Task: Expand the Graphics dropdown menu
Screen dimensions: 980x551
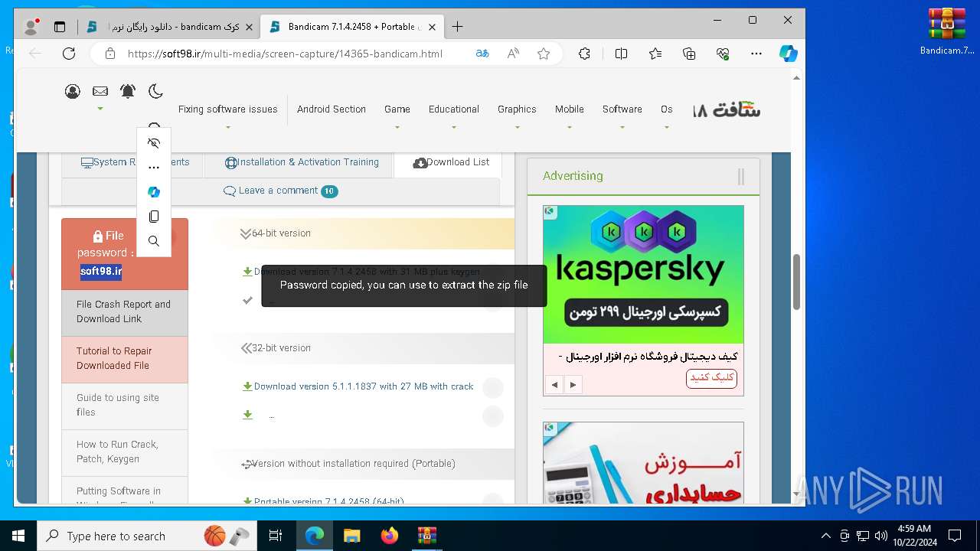Action: click(517, 109)
